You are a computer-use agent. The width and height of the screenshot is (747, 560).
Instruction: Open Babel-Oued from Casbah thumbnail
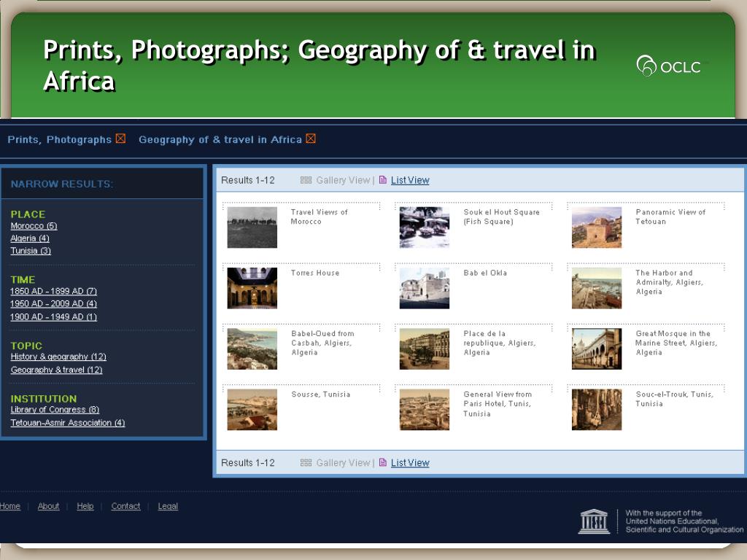pyautogui.click(x=252, y=349)
